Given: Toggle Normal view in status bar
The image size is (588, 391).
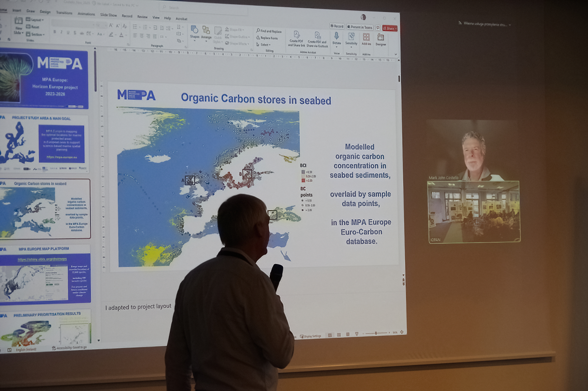Looking at the screenshot, I should (x=331, y=335).
